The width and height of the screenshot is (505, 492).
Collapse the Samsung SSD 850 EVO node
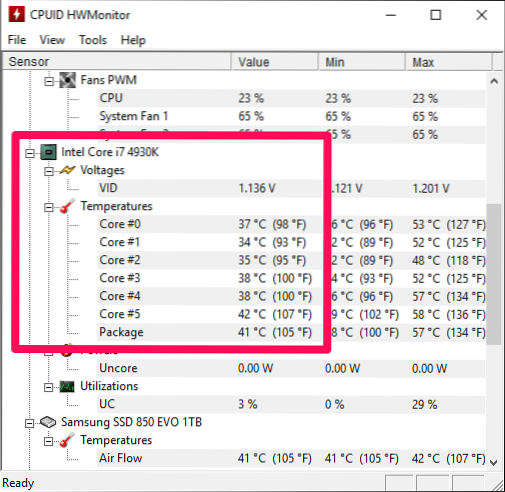30,423
